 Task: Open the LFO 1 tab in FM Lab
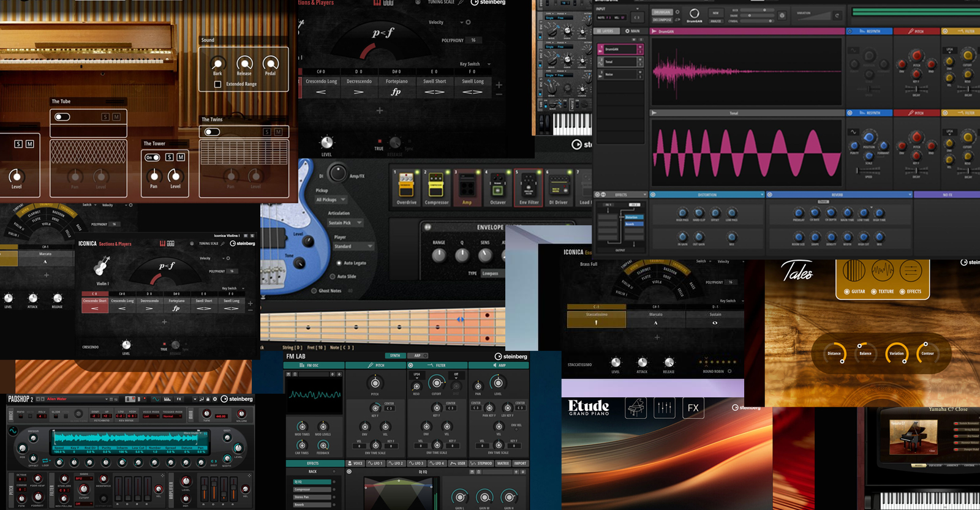(x=376, y=463)
